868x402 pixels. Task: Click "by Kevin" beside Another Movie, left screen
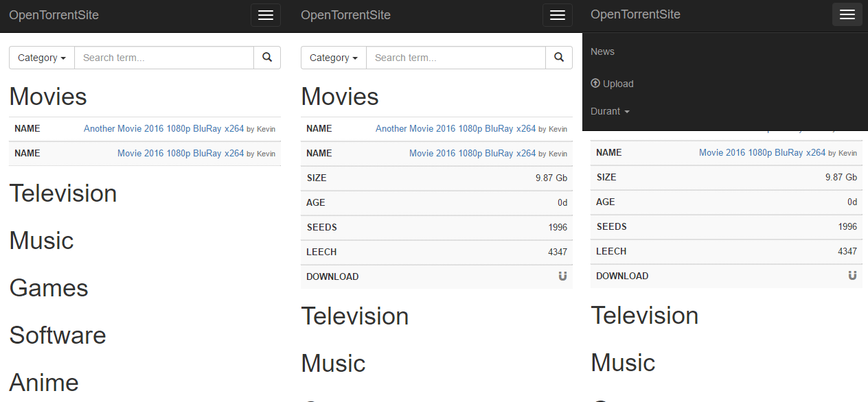pos(261,129)
